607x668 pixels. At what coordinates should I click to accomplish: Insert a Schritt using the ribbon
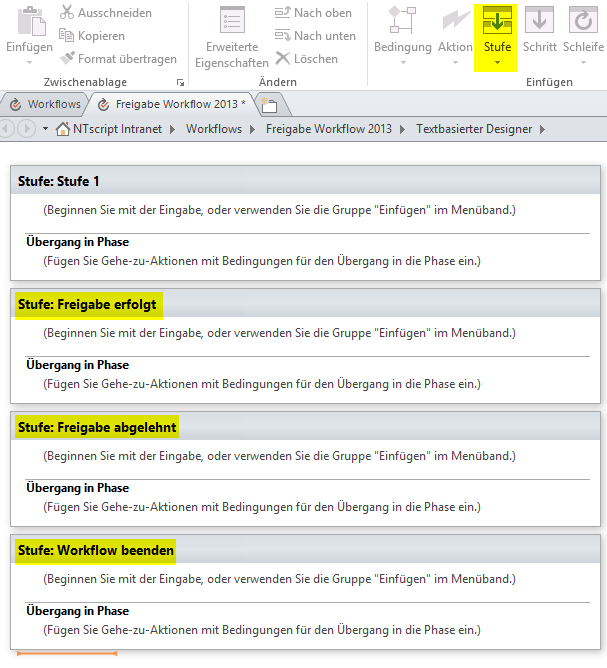tap(540, 24)
